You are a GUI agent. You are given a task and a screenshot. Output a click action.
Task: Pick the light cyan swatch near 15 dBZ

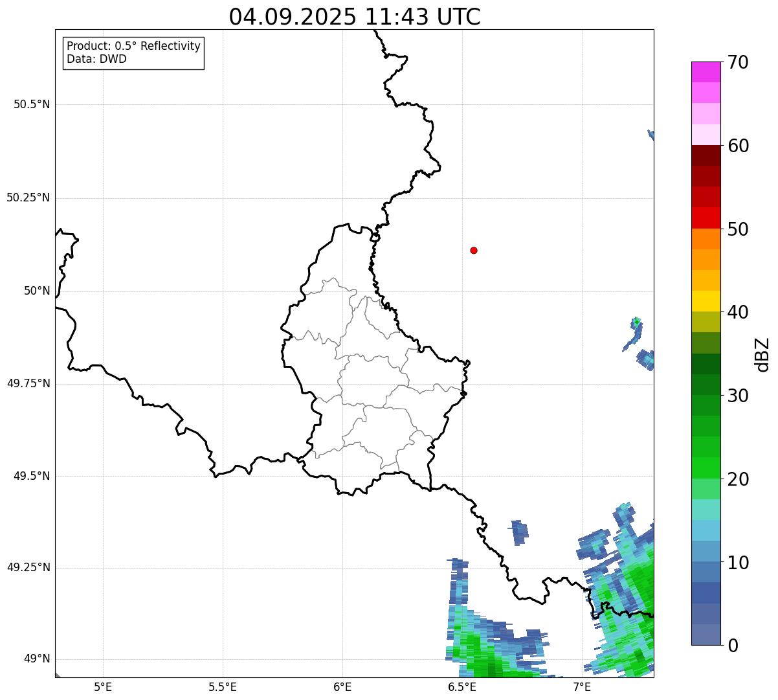pyautogui.click(x=706, y=510)
